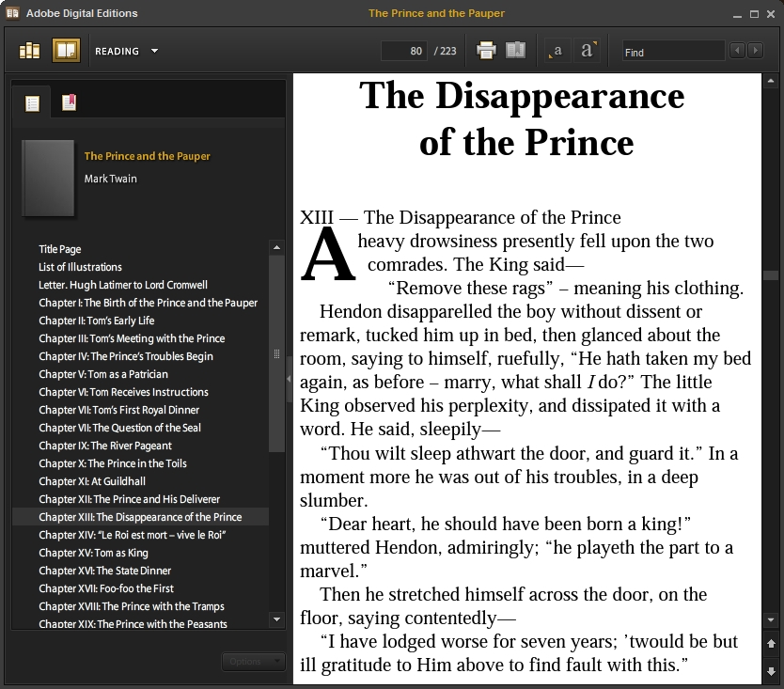The height and width of the screenshot is (689, 784).
Task: Go to previous search result arrow
Action: pyautogui.click(x=738, y=51)
